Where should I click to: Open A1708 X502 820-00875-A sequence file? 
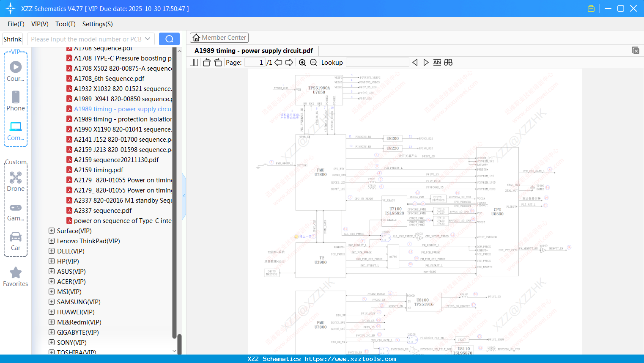point(123,68)
